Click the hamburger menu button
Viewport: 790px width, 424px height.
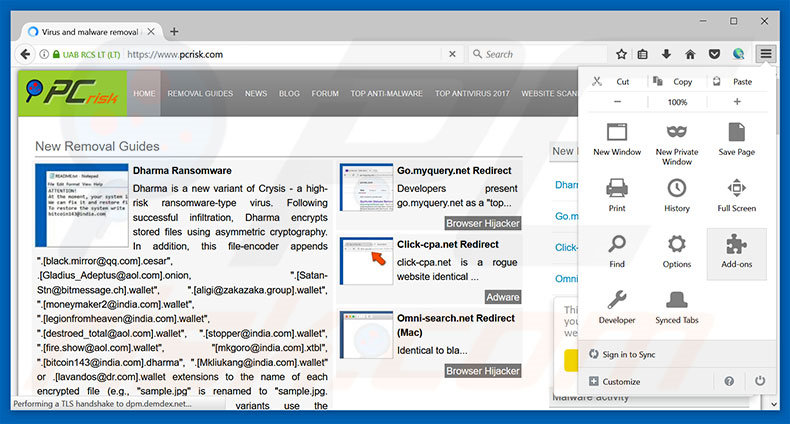click(766, 54)
